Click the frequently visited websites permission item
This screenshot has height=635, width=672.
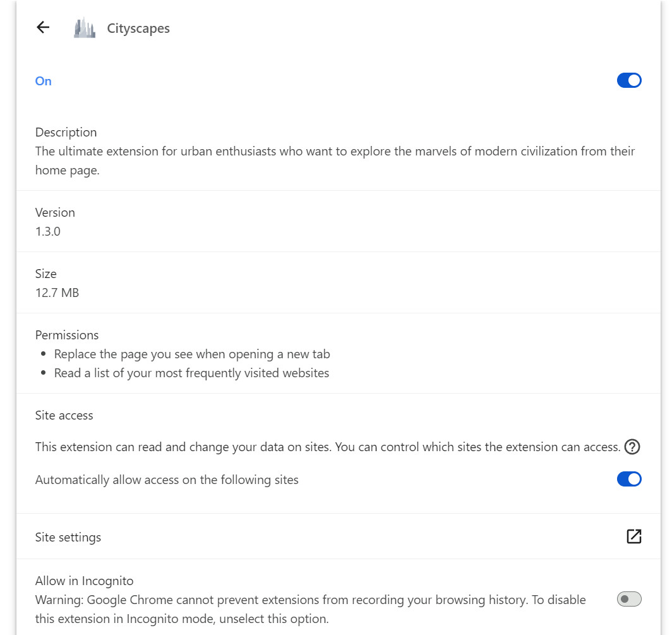(191, 373)
